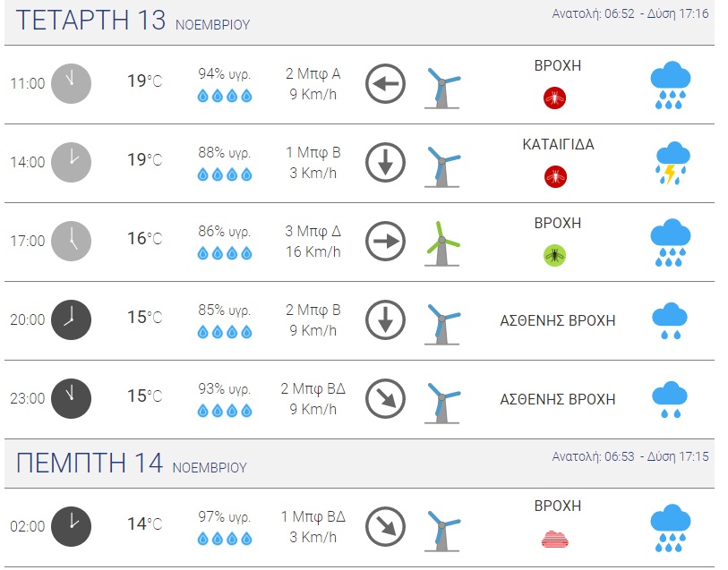Click the ΑΣΘΕΝΗΣ ΒΡΟΧΗ label at 23:00
This screenshot has width=728, height=570.
tap(557, 399)
